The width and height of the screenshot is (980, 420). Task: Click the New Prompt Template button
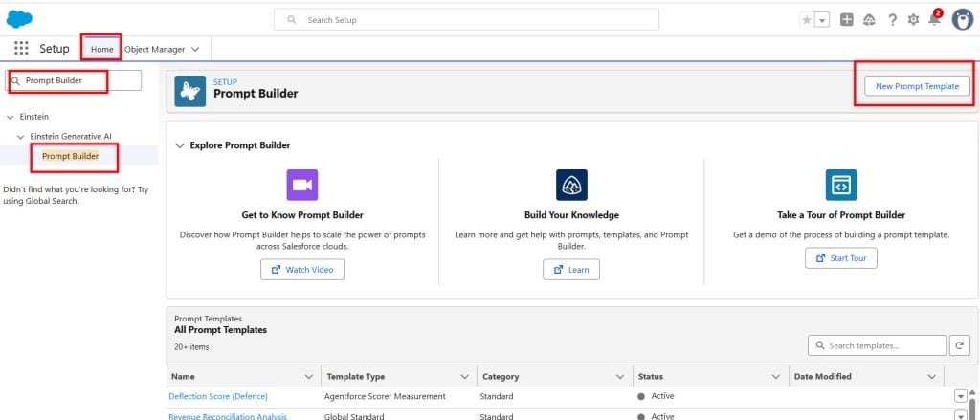point(917,86)
